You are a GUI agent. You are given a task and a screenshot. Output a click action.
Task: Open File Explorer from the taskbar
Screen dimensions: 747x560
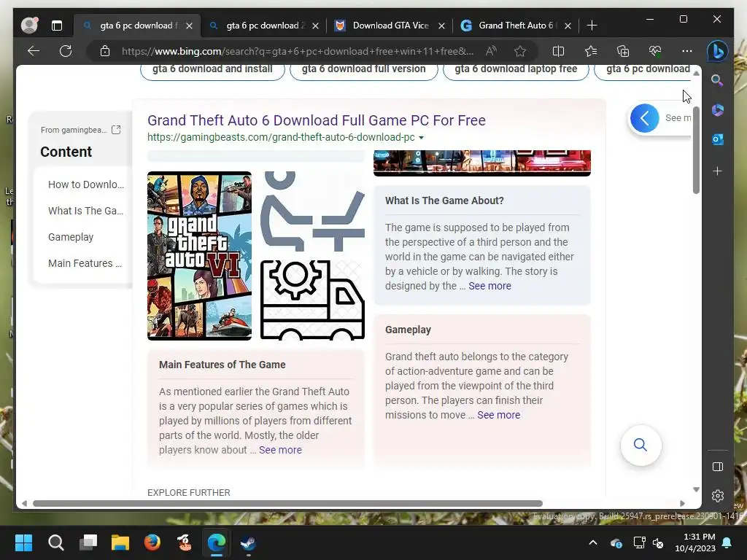click(x=120, y=542)
